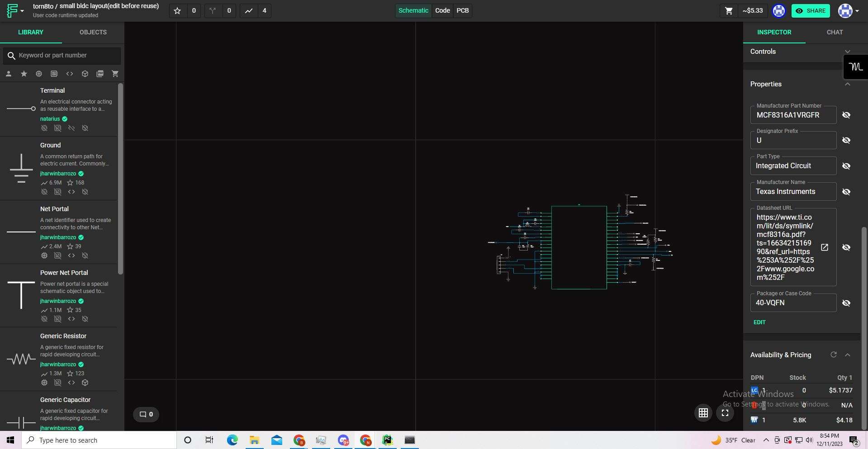
Task: Open jharwinbarrozo link under Ground
Action: point(58,174)
